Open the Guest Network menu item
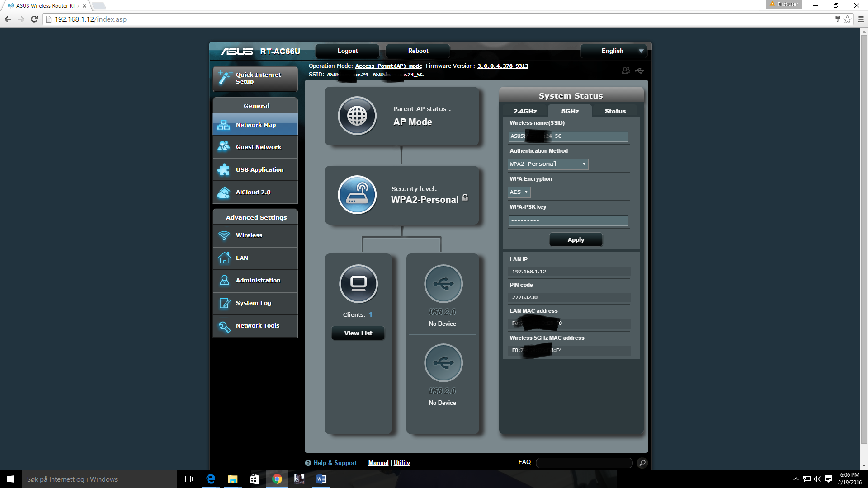Screen dimensions: 868x488 (x=255, y=147)
